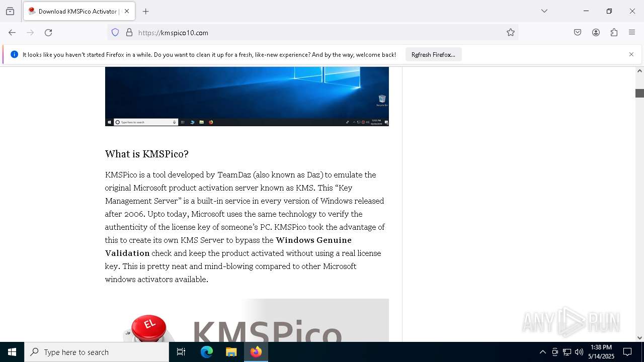View site security padlock info
The width and height of the screenshot is (644, 362).
coord(129,32)
